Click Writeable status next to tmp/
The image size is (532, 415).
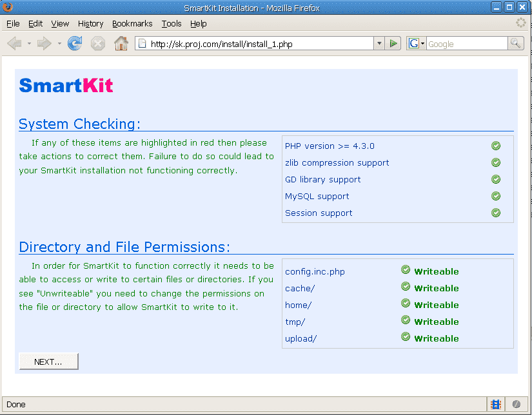[437, 322]
